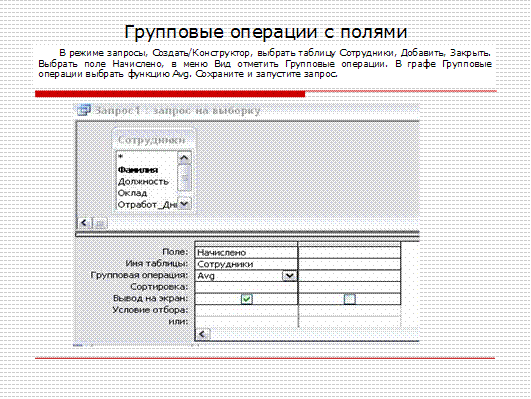The width and height of the screenshot is (531, 399).
Task: Open the Avg групповая операция dropdown
Action: click(x=289, y=276)
